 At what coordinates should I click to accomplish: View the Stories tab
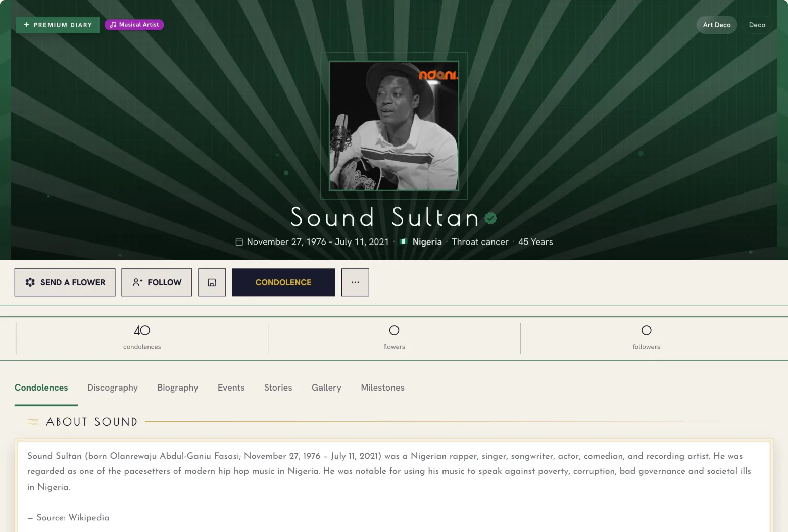point(278,388)
